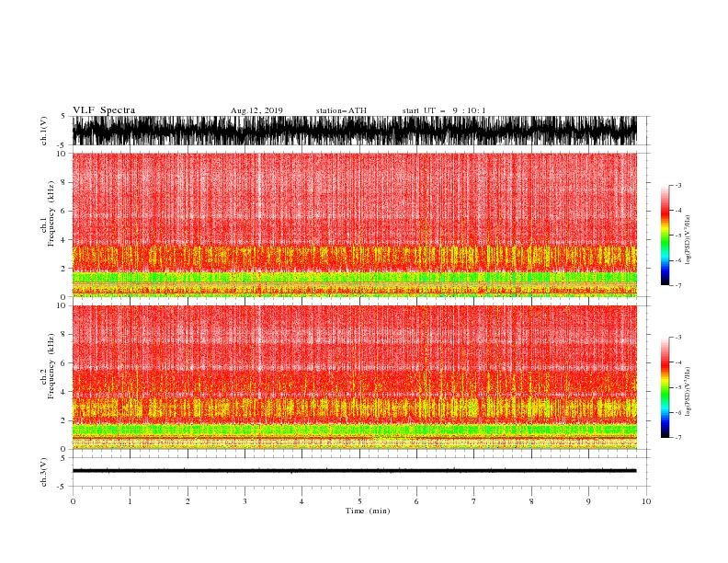Click the 'station=ATH' label

pos(341,110)
